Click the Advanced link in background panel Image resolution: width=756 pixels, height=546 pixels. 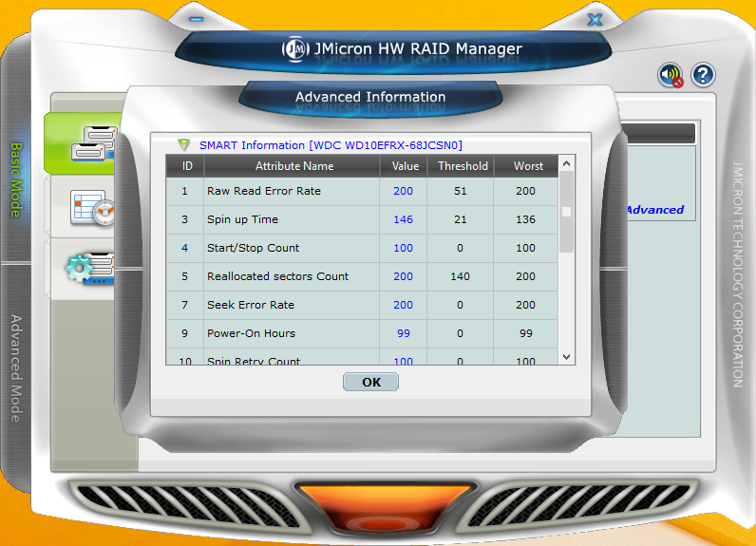(655, 210)
